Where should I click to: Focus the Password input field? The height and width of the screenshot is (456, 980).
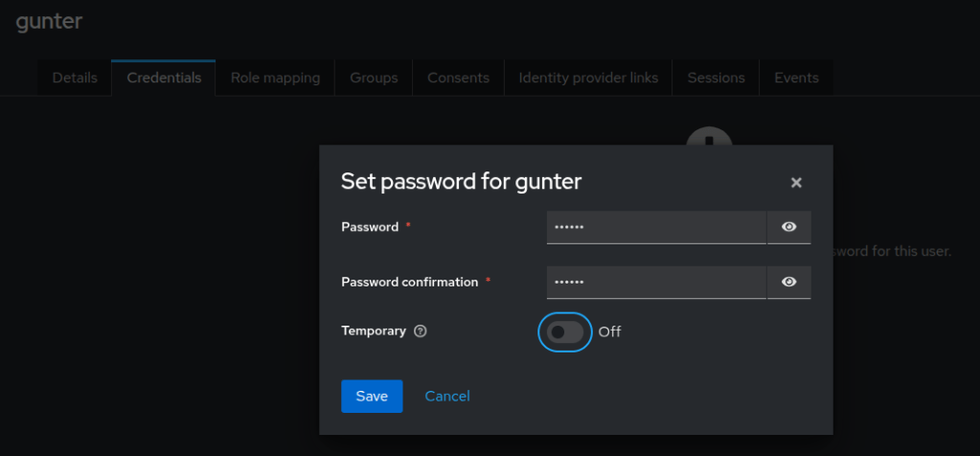point(656,227)
